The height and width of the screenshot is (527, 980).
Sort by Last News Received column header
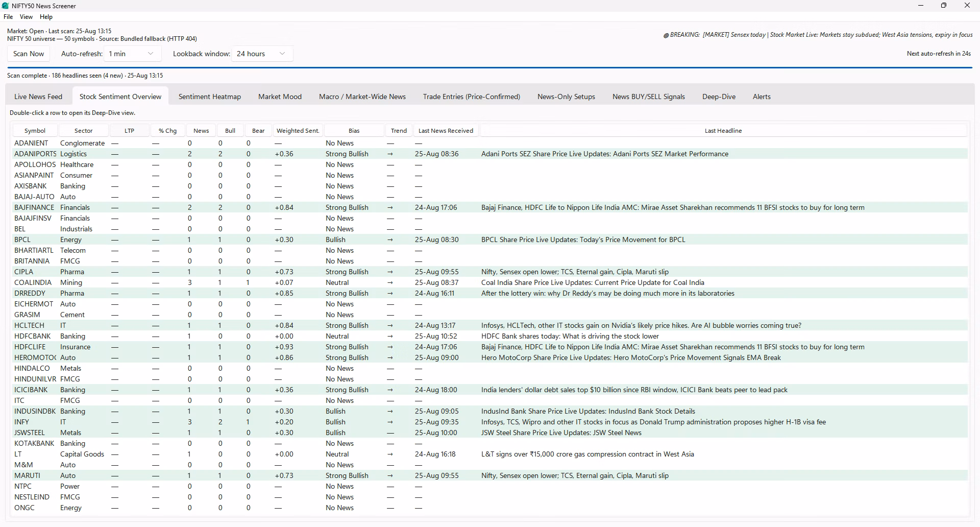tap(446, 131)
